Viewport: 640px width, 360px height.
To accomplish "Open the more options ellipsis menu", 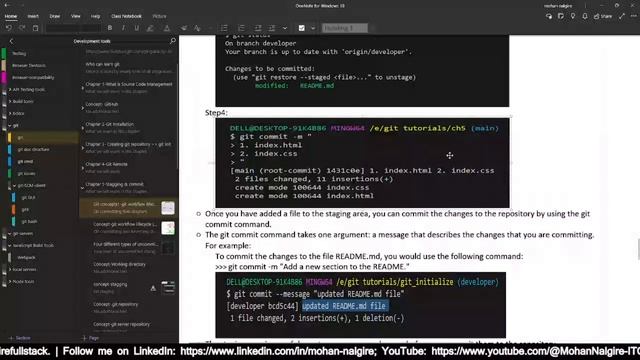I will pyautogui.click(x=633, y=16).
